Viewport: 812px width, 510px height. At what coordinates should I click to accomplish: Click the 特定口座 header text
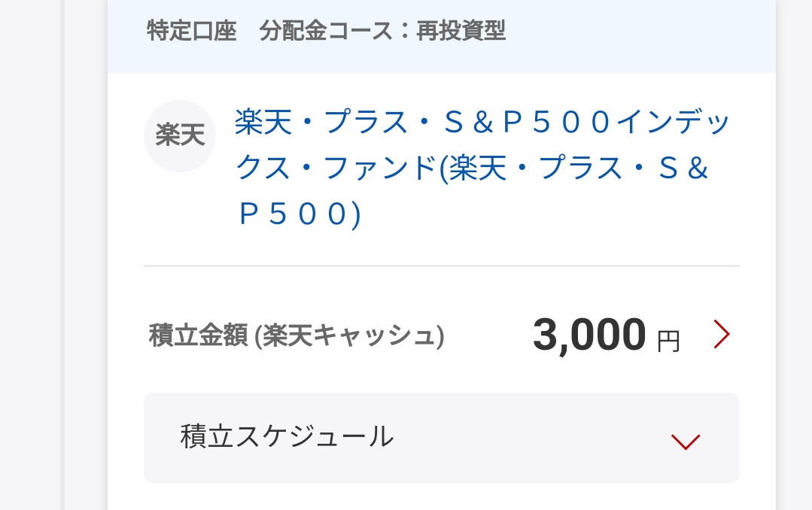[x=192, y=31]
